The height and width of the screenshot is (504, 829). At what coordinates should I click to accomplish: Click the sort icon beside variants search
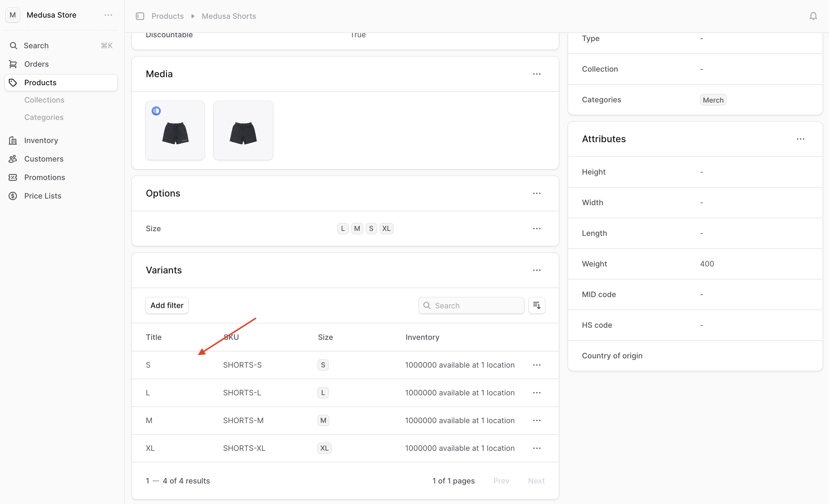(537, 305)
